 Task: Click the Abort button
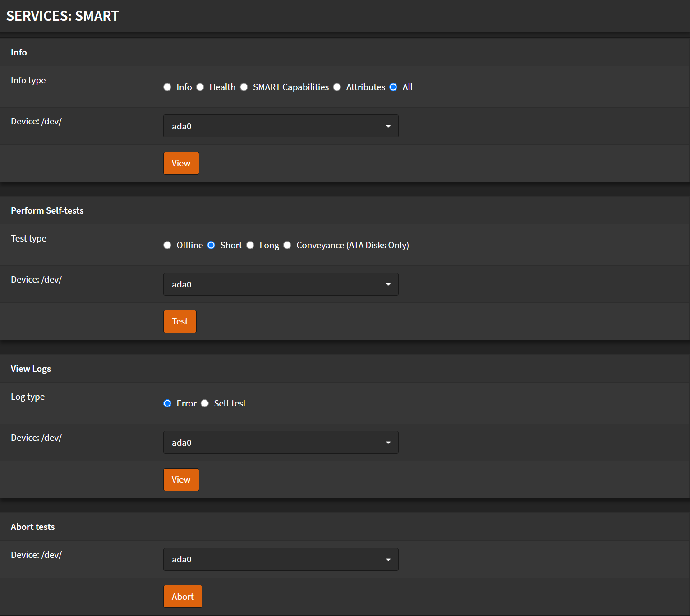tap(183, 597)
